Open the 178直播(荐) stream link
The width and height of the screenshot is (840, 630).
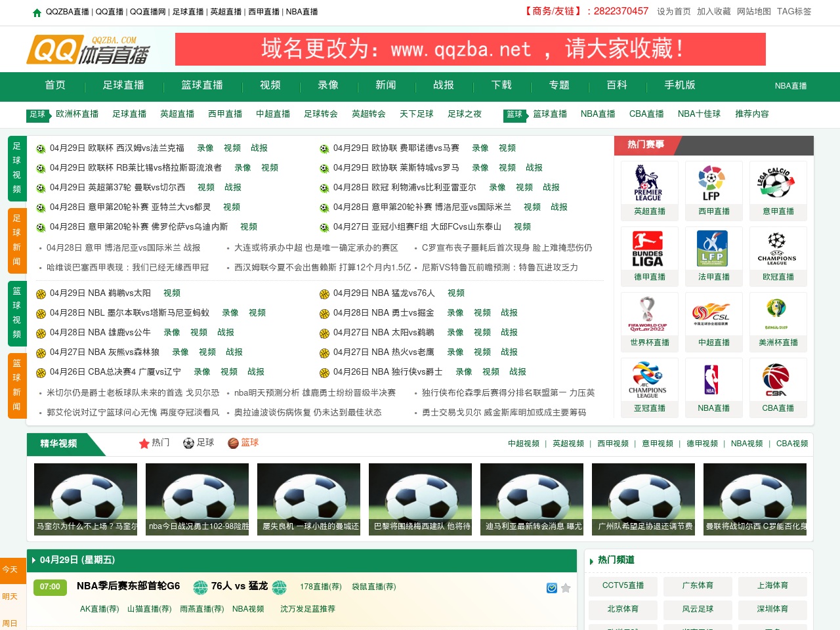click(321, 587)
